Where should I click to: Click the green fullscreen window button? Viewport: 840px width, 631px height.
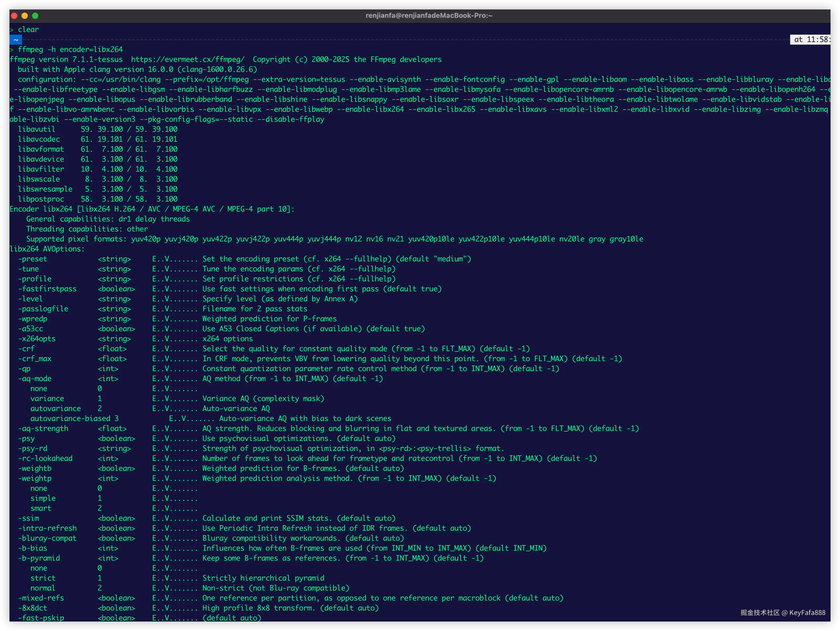pos(35,15)
